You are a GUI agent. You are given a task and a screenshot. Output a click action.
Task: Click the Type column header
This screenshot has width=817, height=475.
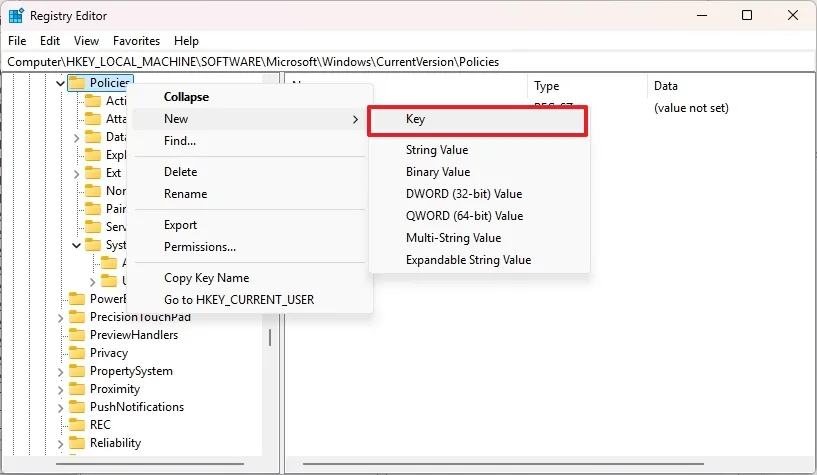click(x=547, y=86)
